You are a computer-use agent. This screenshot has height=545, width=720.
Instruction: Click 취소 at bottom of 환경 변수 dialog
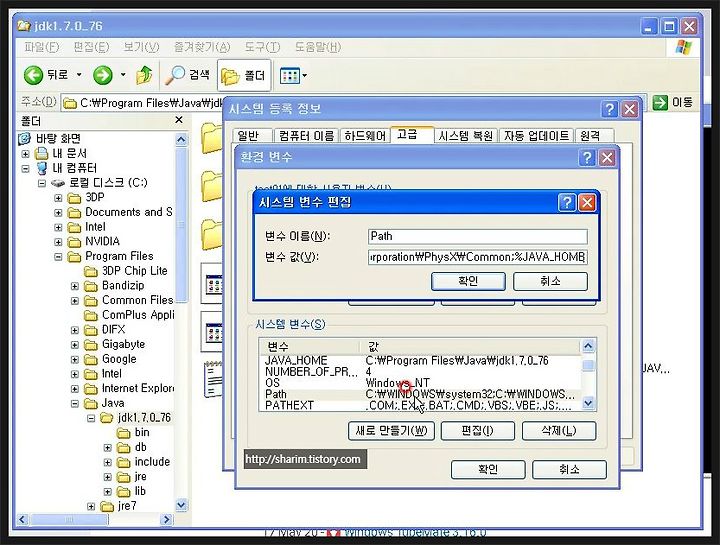tap(569, 469)
